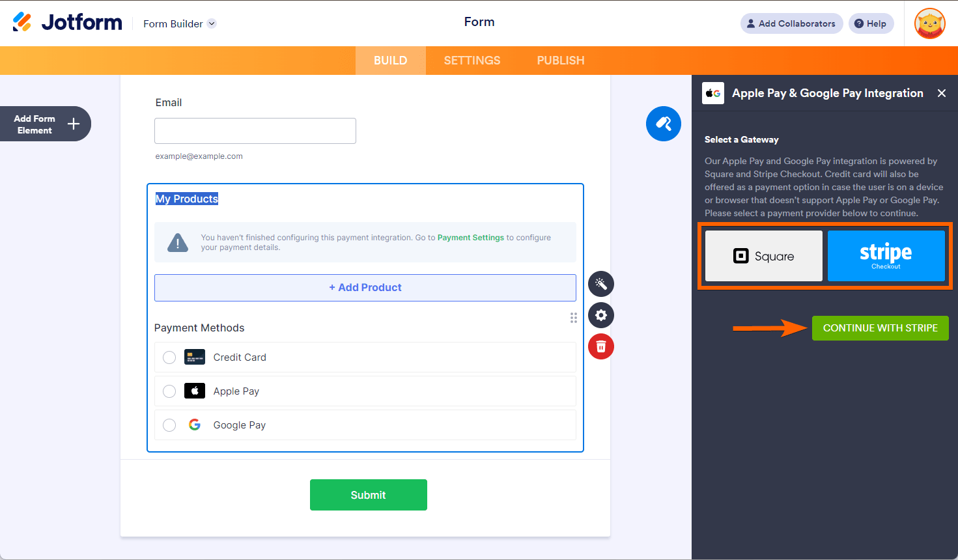
Task: Close the Apple Pay & Google Pay panel
Action: [942, 93]
